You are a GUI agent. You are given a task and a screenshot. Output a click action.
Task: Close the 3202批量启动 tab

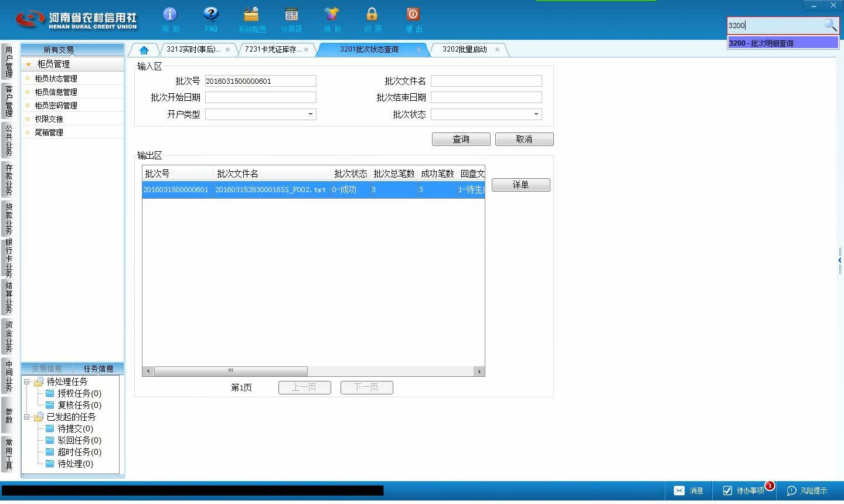coord(497,50)
